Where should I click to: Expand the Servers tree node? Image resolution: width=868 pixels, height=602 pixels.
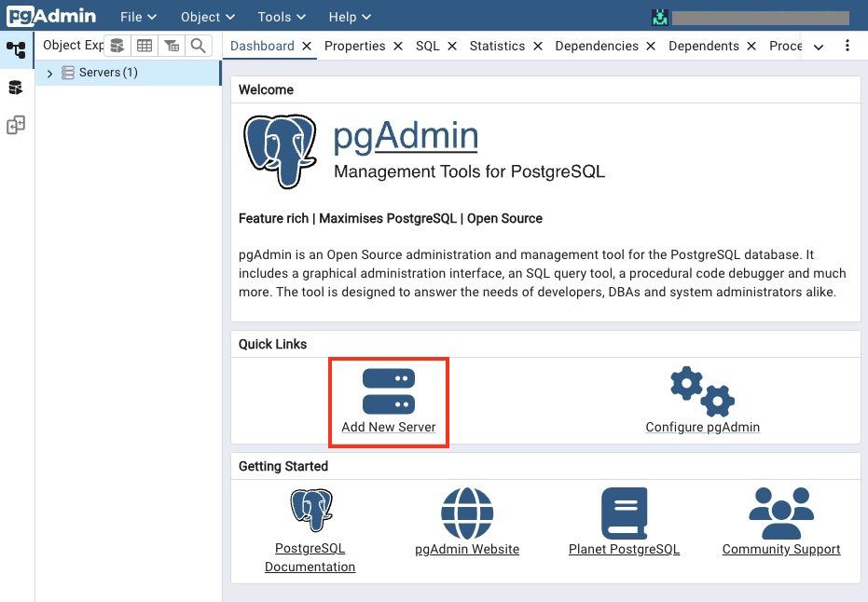(49, 73)
